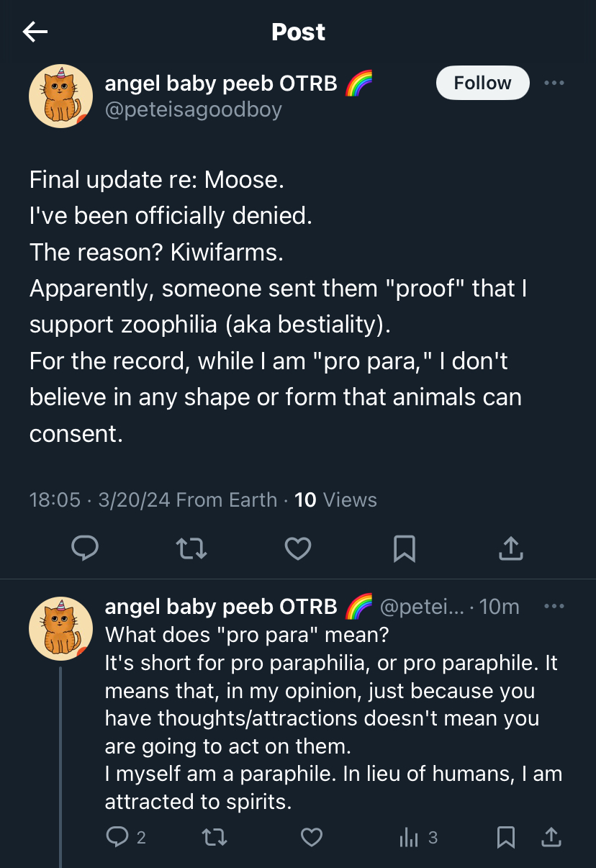
Task: View analytics bar chart showing 3
Action: point(417,837)
